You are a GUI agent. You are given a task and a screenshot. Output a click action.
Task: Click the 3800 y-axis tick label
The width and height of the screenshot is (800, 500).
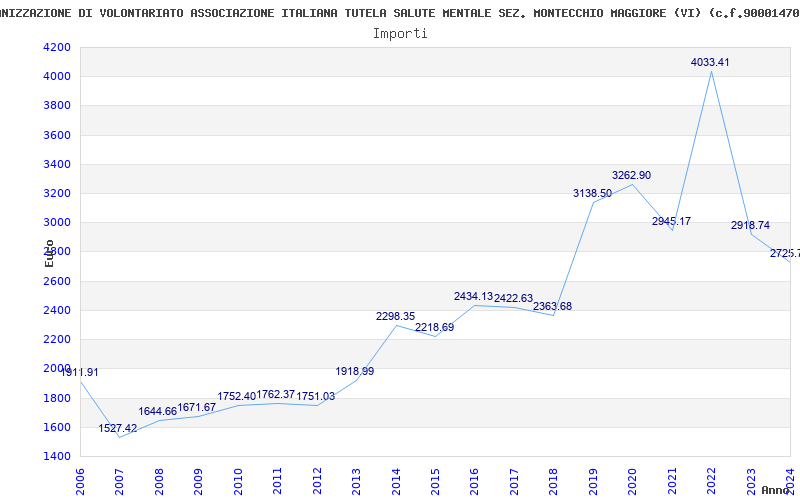[57, 106]
